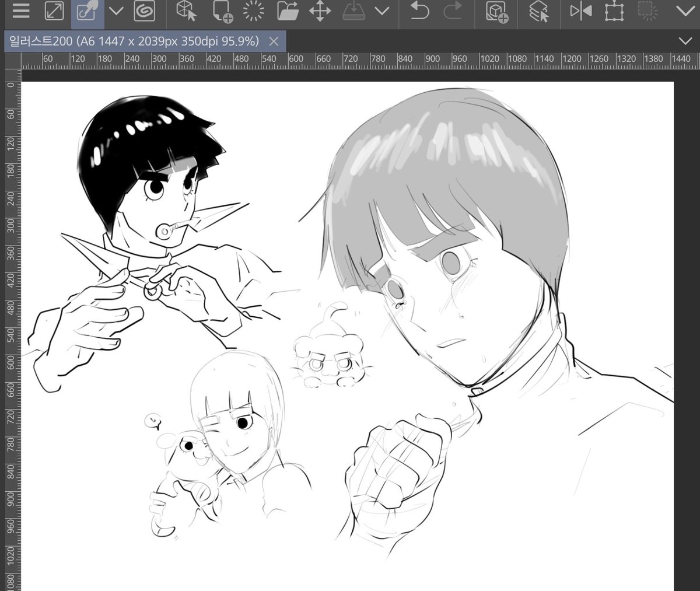Click the grayed-out redo arrow

(452, 11)
